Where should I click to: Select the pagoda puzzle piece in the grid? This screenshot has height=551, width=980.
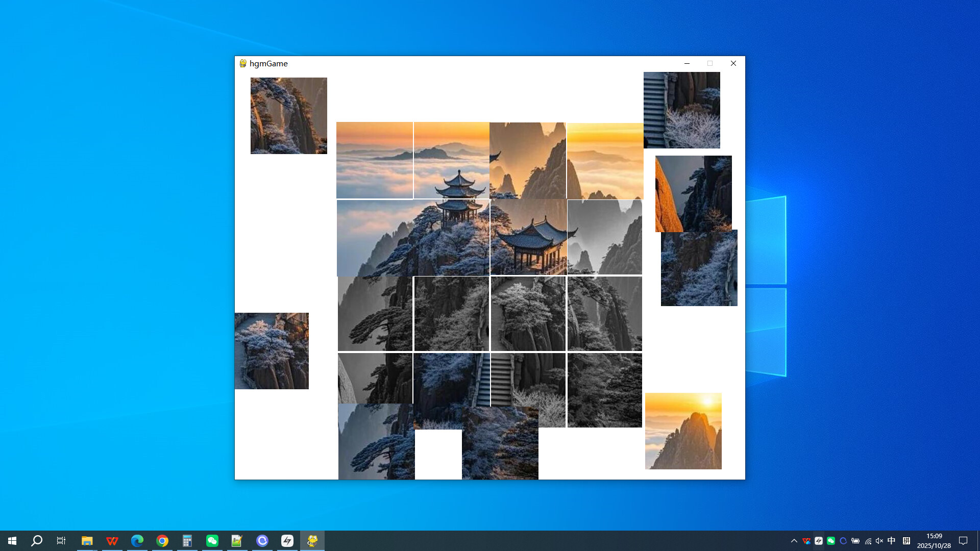click(x=528, y=237)
